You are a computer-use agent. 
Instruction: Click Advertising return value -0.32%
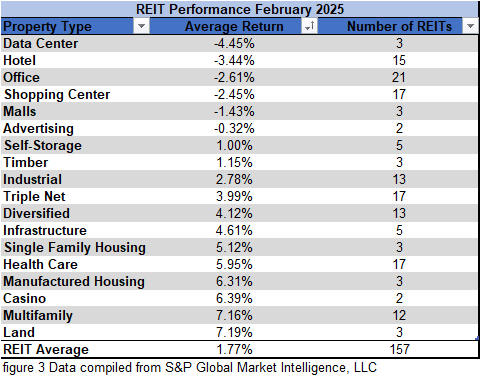tap(234, 128)
